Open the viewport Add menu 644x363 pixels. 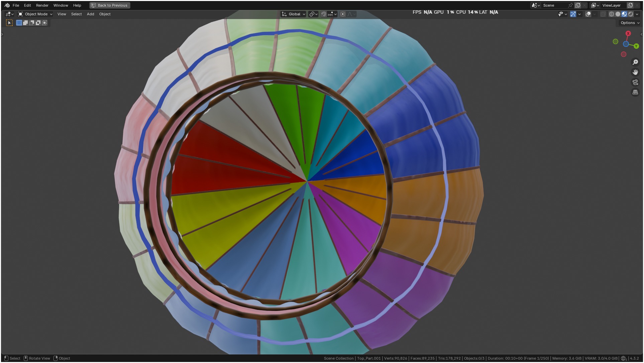(90, 14)
